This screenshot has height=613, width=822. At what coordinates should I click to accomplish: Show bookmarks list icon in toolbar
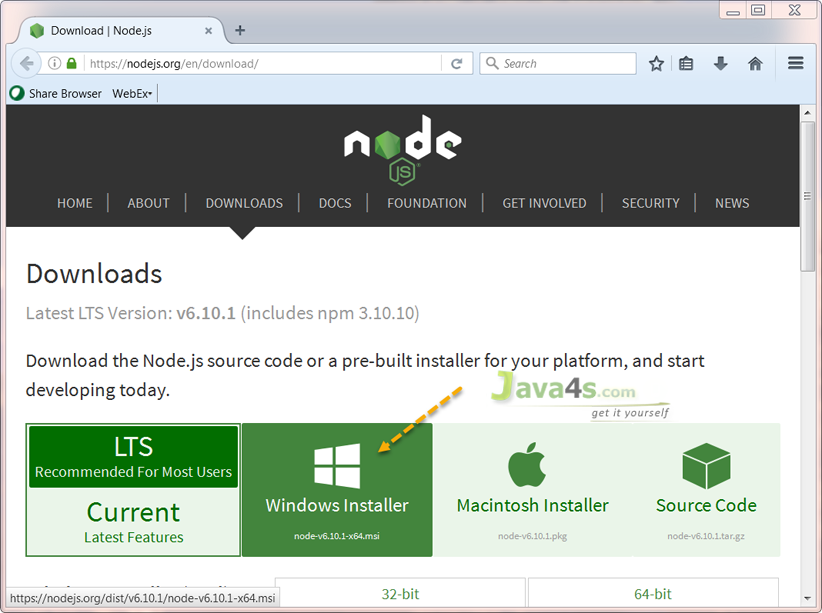click(686, 63)
